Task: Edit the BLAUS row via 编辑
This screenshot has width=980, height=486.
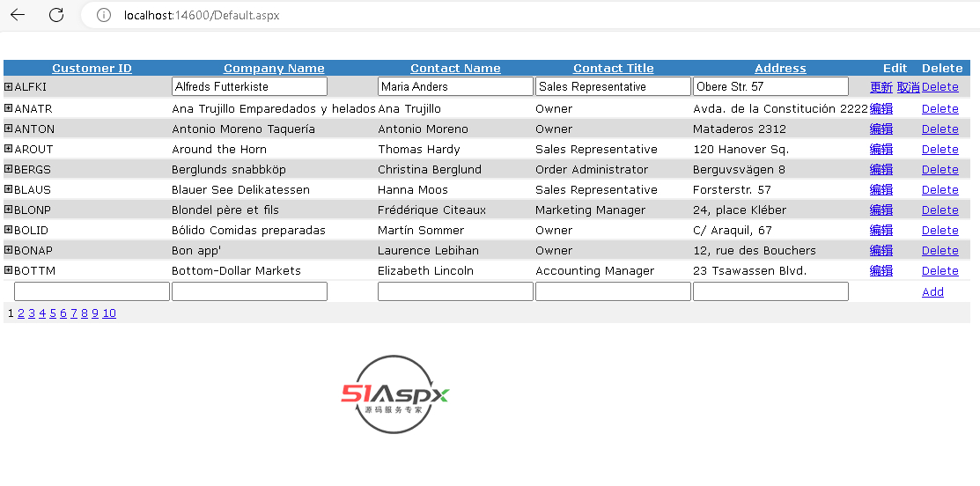Action: (881, 189)
